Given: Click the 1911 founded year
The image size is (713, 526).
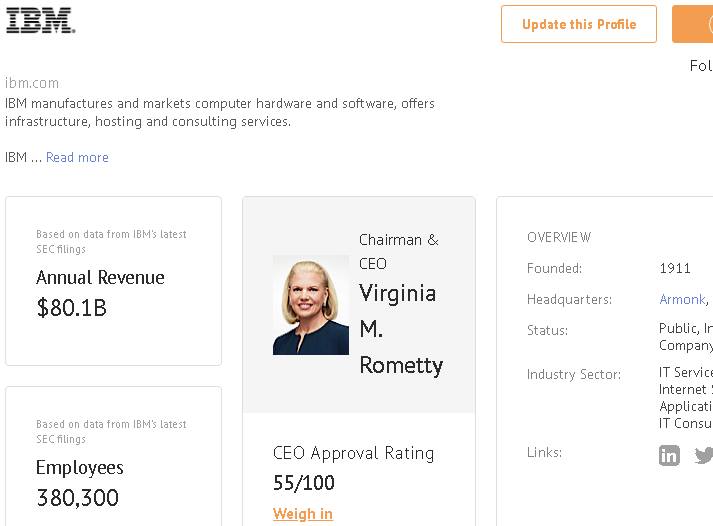Looking at the screenshot, I should click(675, 268).
